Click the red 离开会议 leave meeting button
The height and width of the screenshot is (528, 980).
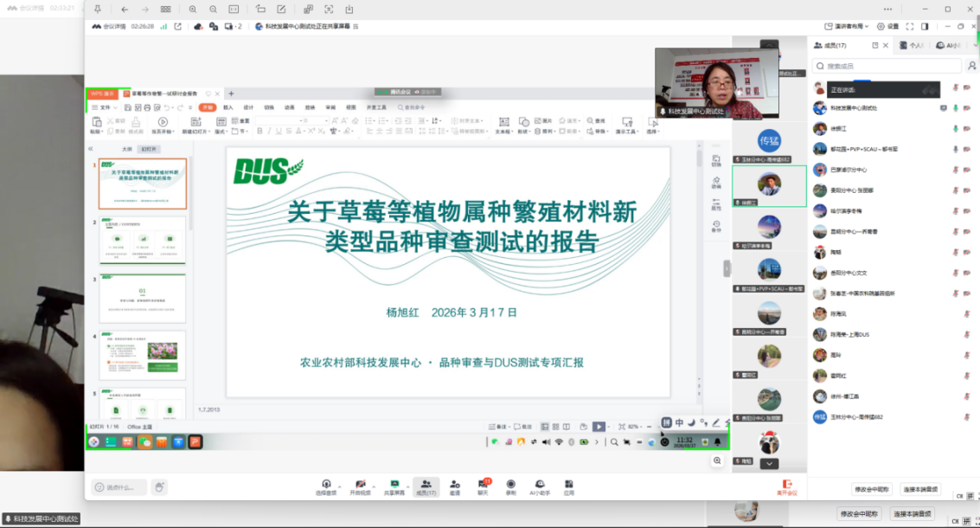tap(787, 487)
